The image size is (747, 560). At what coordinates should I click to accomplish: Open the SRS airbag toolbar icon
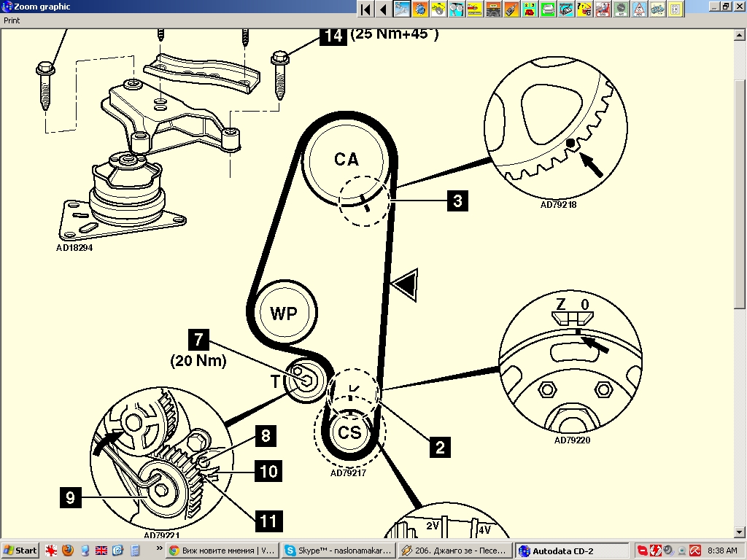coord(603,9)
